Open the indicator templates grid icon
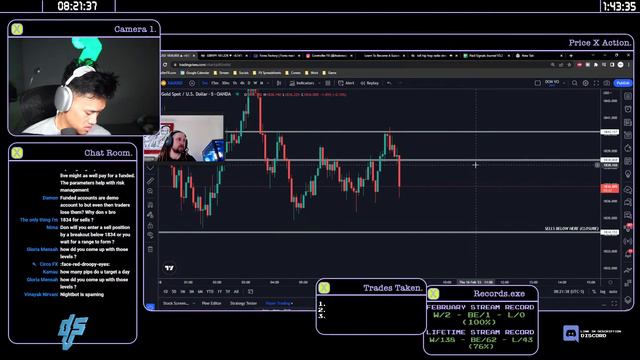 tap(328, 83)
